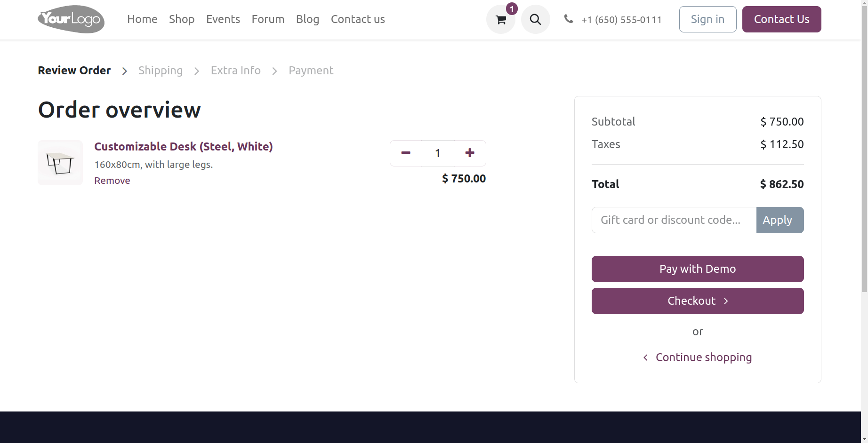
Task: Open the Customizable Desk thumbnail image
Action: (60, 163)
